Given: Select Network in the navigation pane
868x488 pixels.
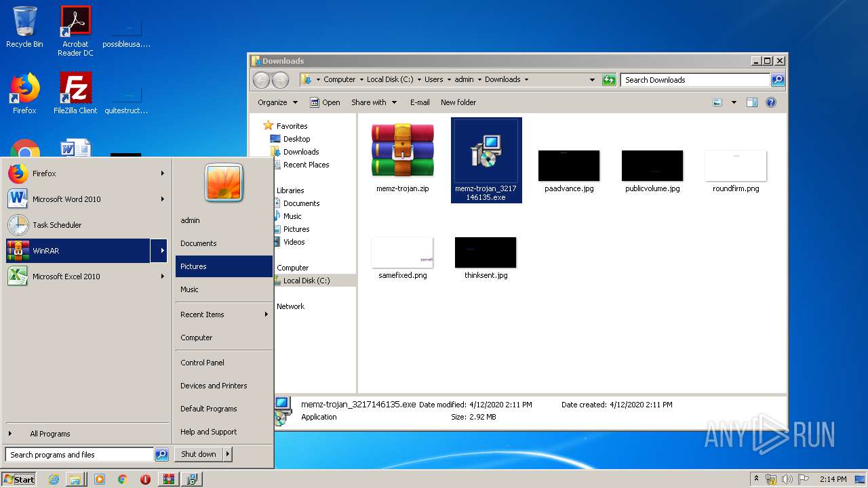Looking at the screenshot, I should tap(290, 306).
